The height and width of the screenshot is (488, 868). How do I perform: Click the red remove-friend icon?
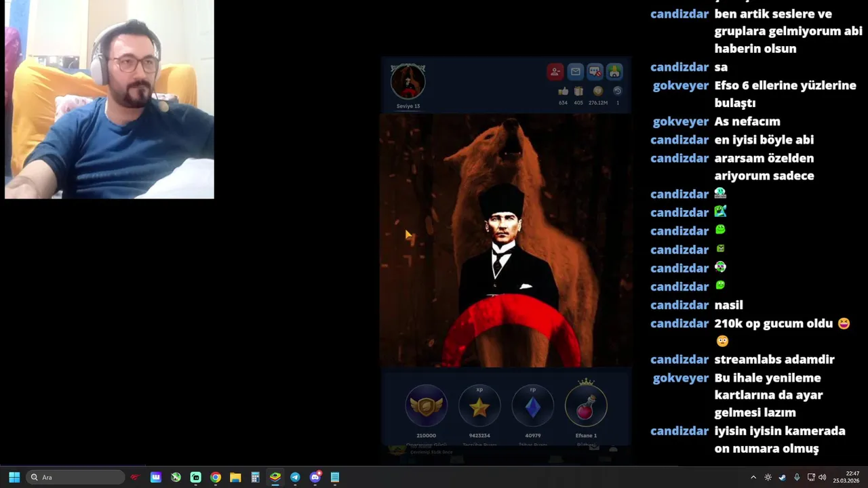(555, 72)
